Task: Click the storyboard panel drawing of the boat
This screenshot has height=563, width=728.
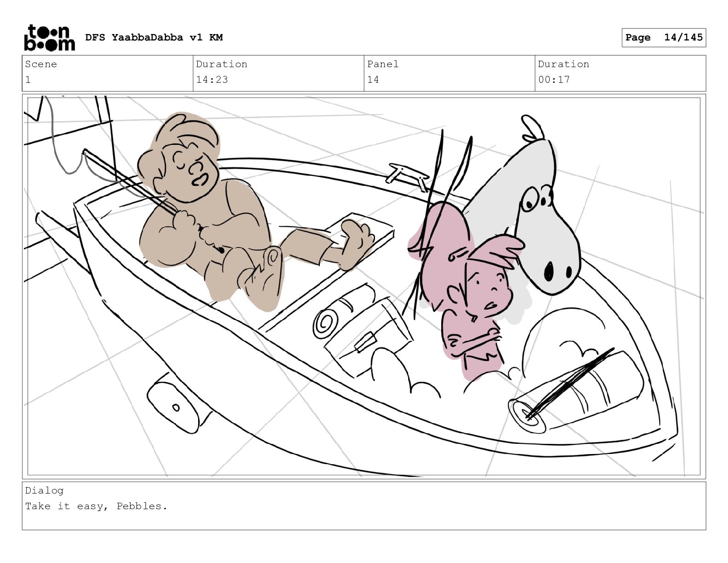Action: tap(364, 287)
